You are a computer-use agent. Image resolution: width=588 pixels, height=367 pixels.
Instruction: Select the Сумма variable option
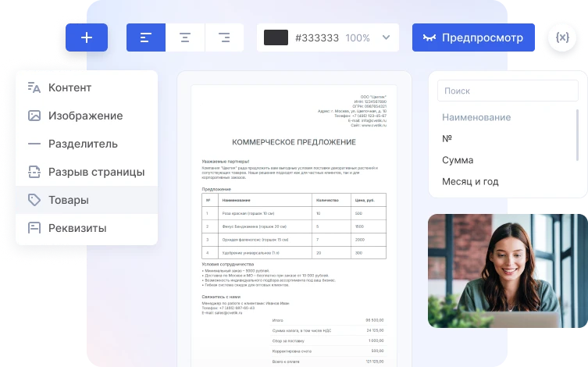tap(458, 160)
